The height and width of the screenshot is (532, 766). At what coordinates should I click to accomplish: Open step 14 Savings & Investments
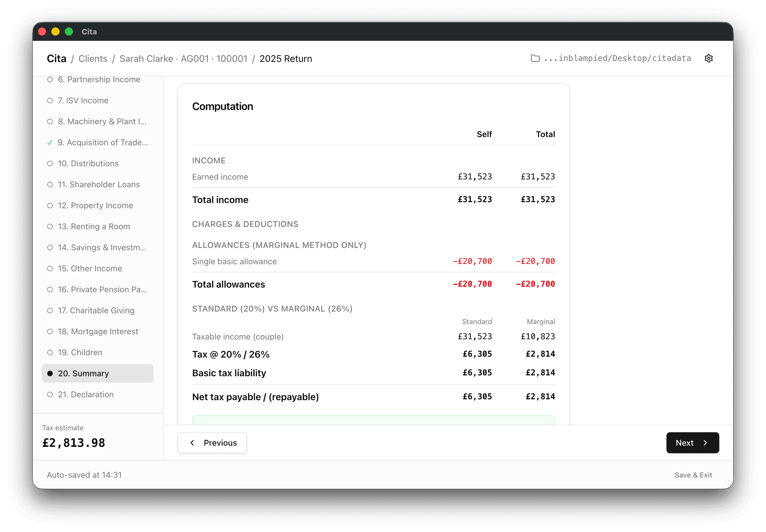pyautogui.click(x=98, y=247)
